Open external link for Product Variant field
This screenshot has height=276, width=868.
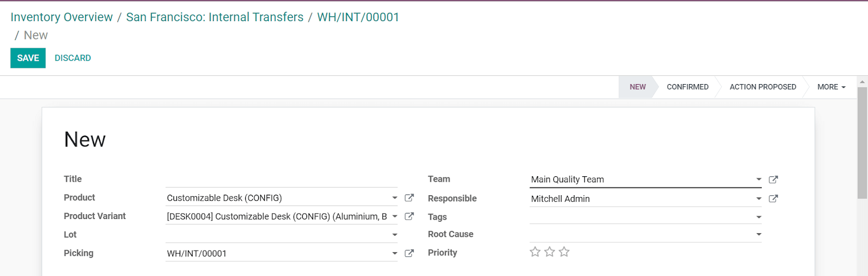(409, 216)
